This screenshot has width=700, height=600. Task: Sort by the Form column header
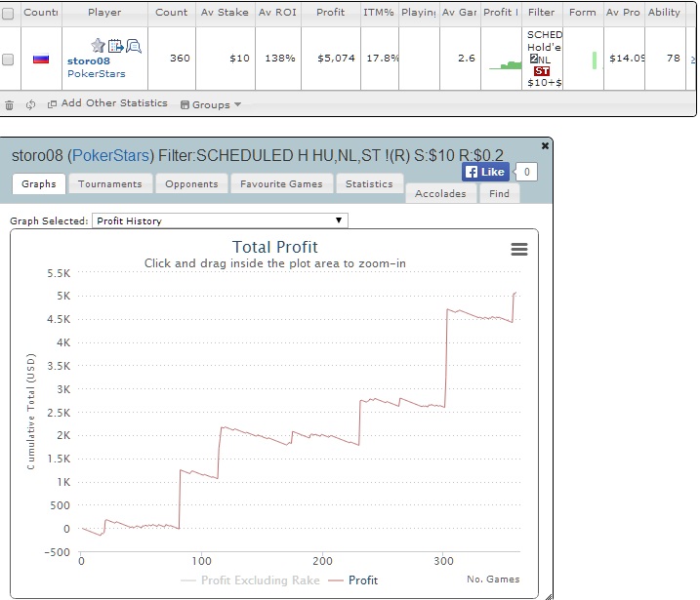coord(583,13)
